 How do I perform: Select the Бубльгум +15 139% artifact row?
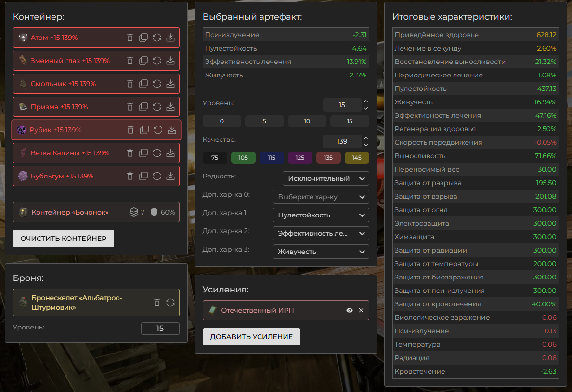[96, 176]
